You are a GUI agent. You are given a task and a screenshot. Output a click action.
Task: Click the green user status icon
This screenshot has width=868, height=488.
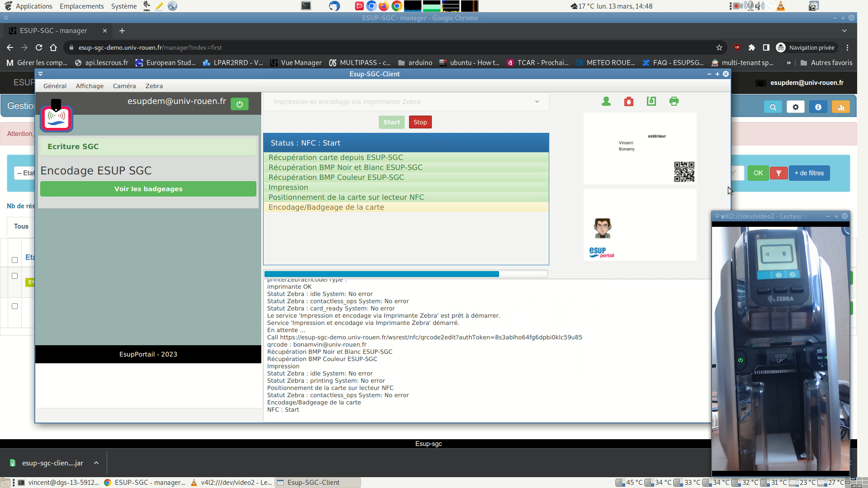pyautogui.click(x=606, y=102)
